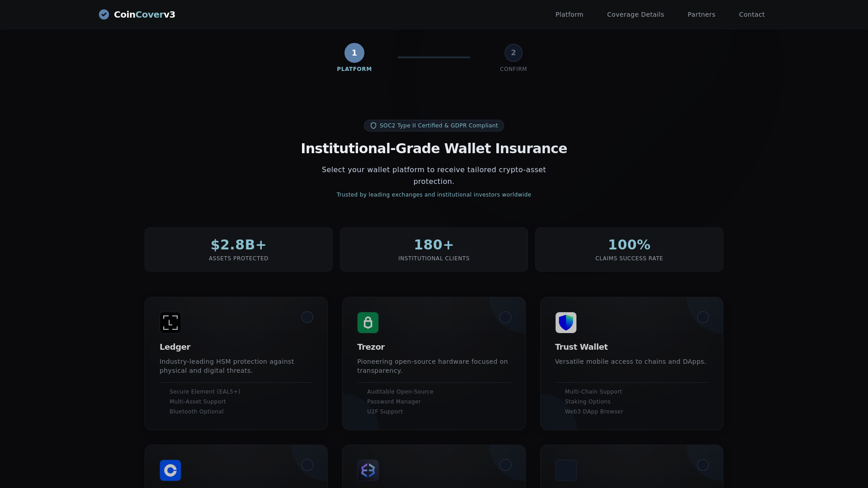Click the Trust Wallet shield icon
Screen dimensions: 868x488
point(566,323)
